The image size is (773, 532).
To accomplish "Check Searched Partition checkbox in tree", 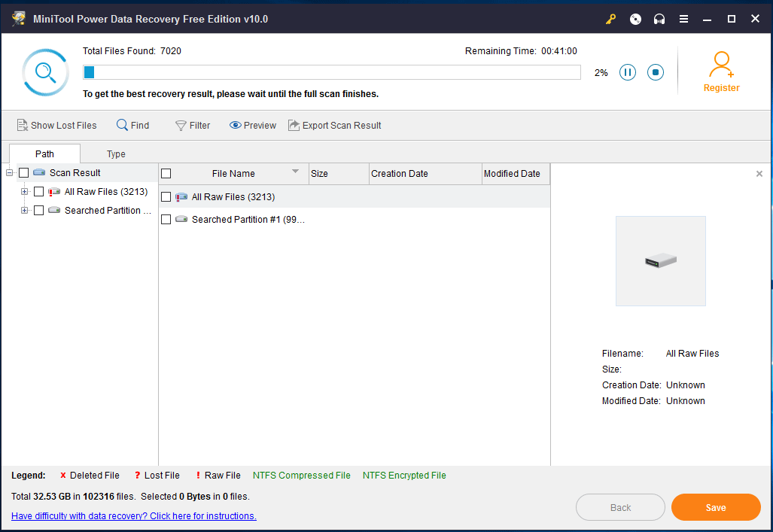I will pyautogui.click(x=39, y=210).
